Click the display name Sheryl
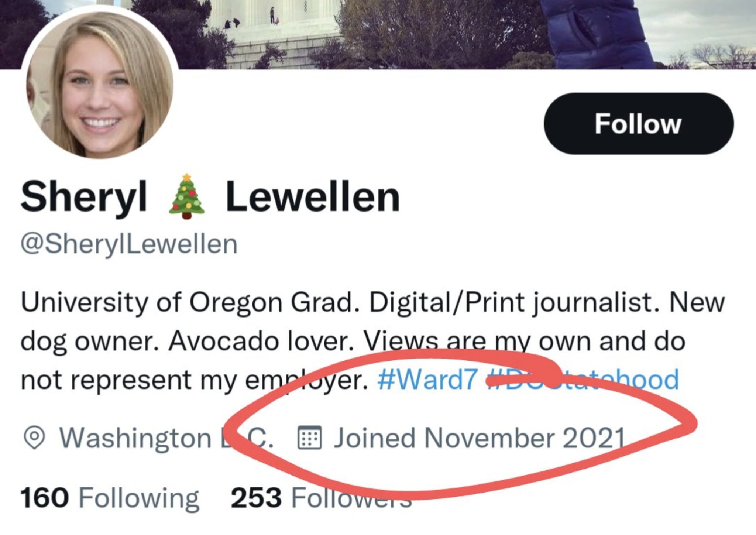 pos(84,197)
